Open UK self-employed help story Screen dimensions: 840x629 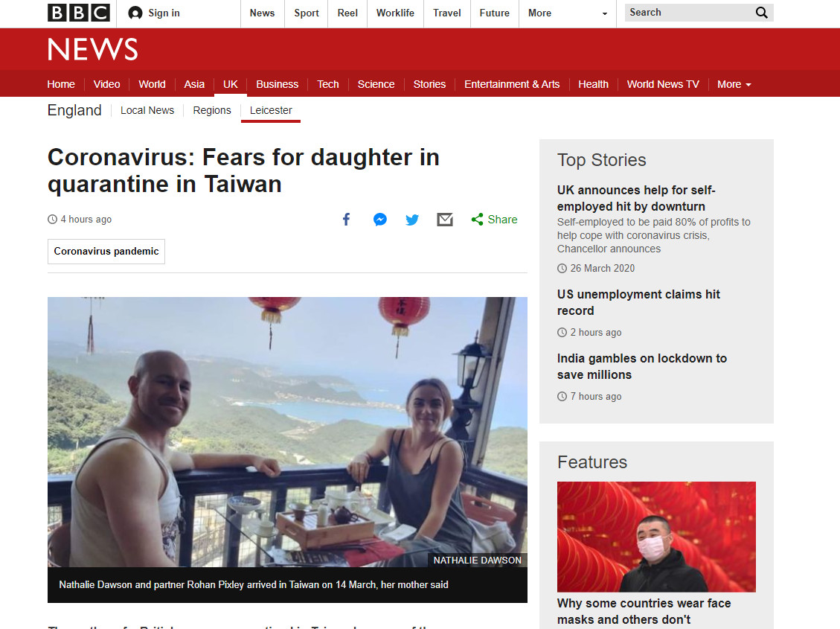click(x=636, y=198)
